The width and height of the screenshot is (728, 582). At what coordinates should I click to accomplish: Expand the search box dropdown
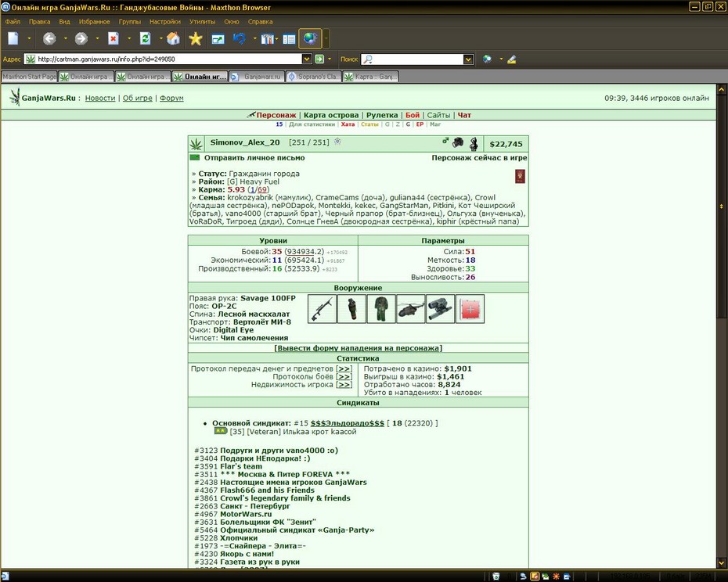click(468, 59)
